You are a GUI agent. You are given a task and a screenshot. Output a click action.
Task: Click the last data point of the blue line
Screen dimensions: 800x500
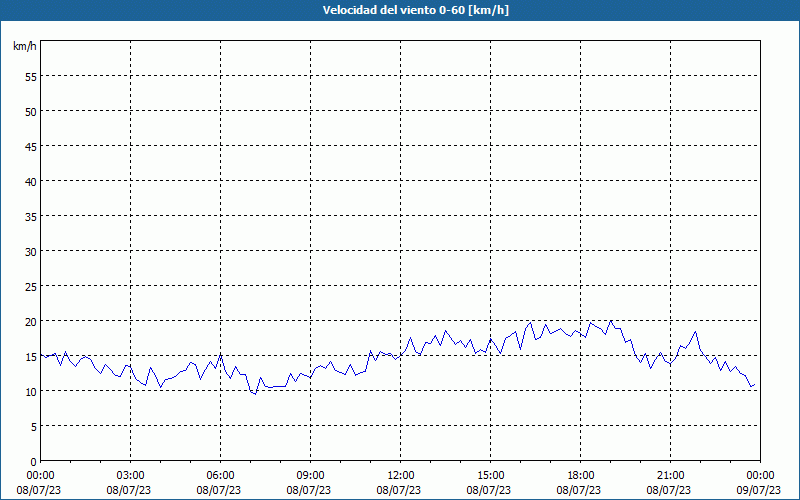tap(755, 384)
